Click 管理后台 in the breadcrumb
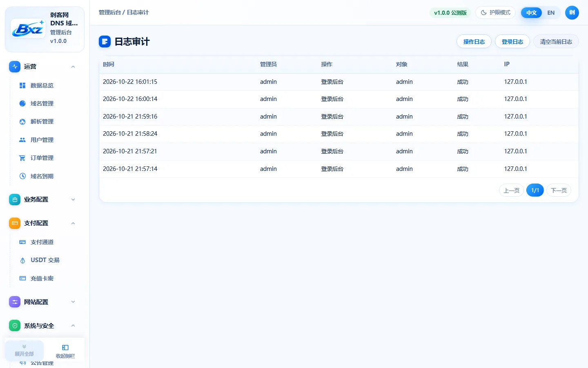Screen dimensions: 588x368 point(110,12)
